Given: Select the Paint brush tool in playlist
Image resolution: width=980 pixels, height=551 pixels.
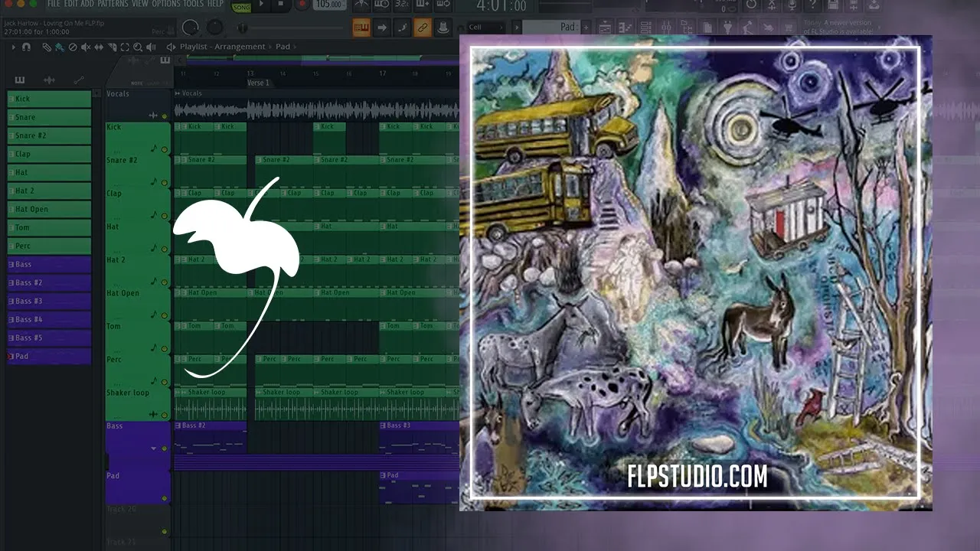Looking at the screenshot, I should tap(60, 47).
